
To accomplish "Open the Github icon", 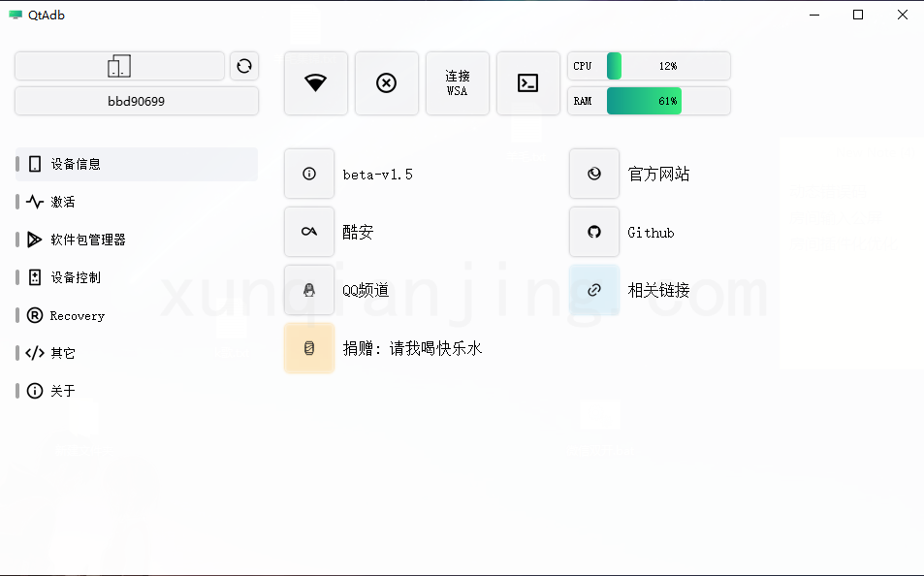I will click(593, 232).
